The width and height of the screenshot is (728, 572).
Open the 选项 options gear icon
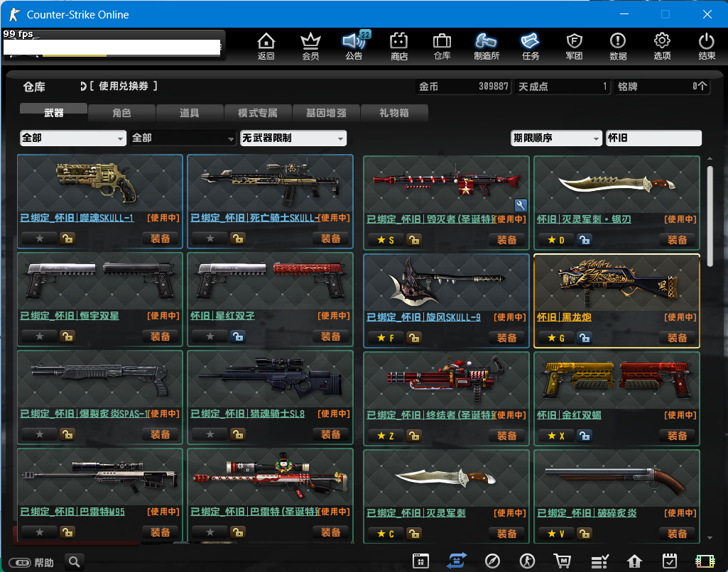pos(662,45)
